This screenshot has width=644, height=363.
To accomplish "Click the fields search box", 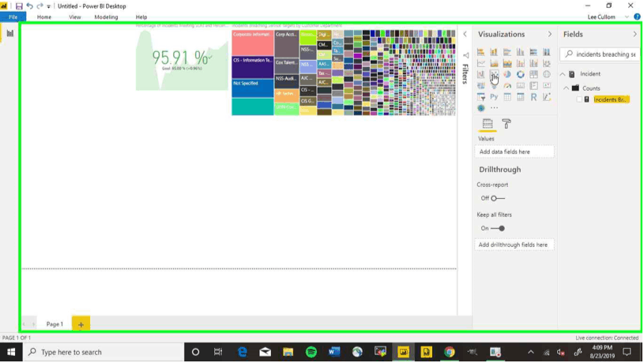I will (x=600, y=54).
